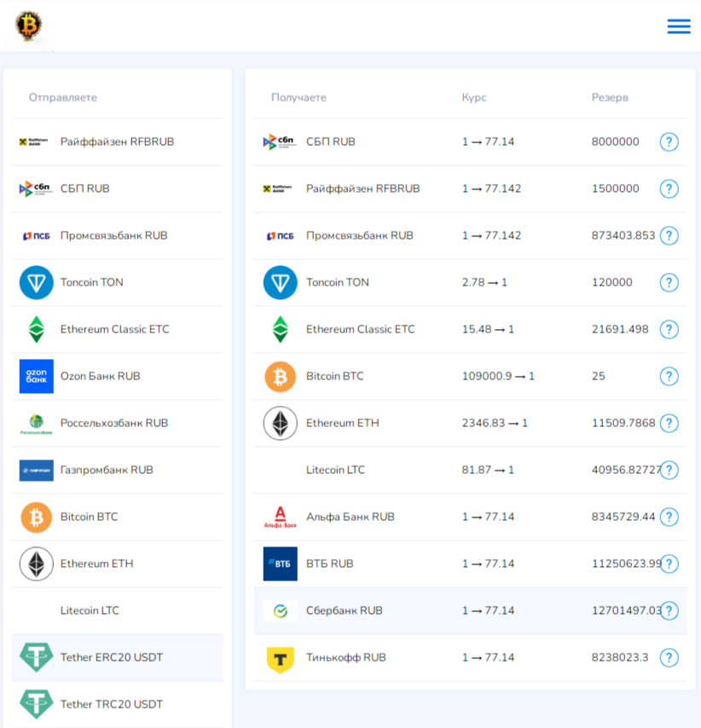The height and width of the screenshot is (728, 701).
Task: Click Bitcoin icon in the receive list
Action: pos(280,376)
